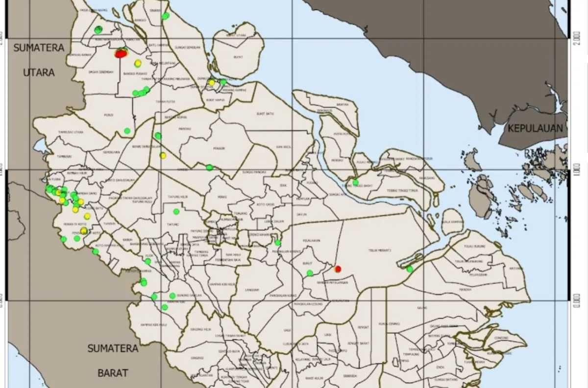Viewport: 588px width, 388px height.
Task: Select the TANAH PUTIH district label
Action: pyautogui.click(x=165, y=101)
